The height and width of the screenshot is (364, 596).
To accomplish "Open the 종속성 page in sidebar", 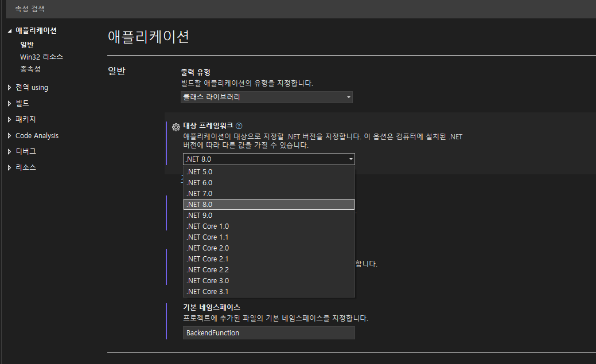I will tap(30, 69).
